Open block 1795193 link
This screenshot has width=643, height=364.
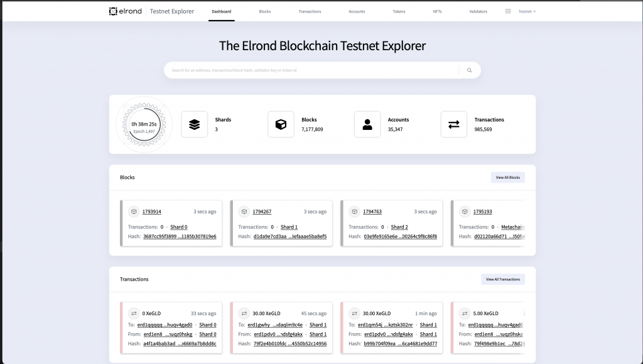coord(483,211)
